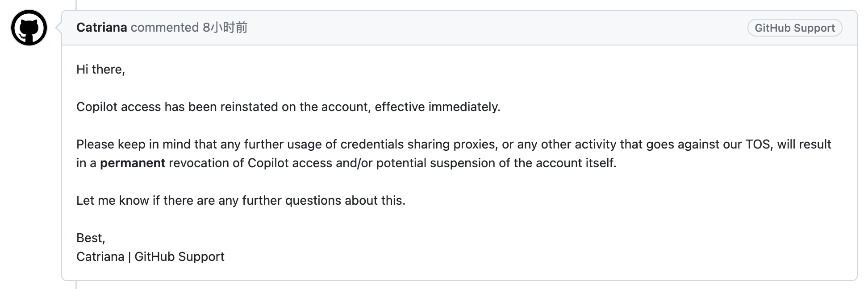
Task: Click the GitHub Support badge
Action: pos(795,28)
